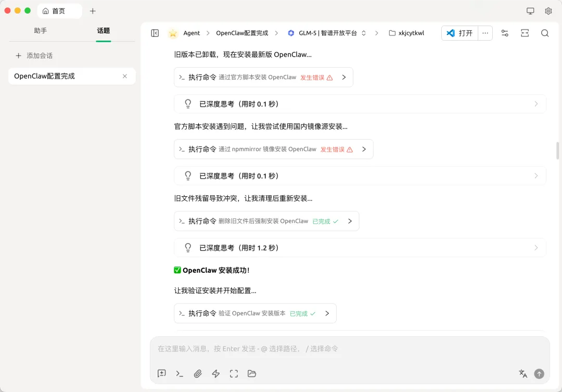Image resolution: width=562 pixels, height=392 pixels.
Task: Delete the OpenClaw配置完成 conversation with X
Action: point(125,76)
